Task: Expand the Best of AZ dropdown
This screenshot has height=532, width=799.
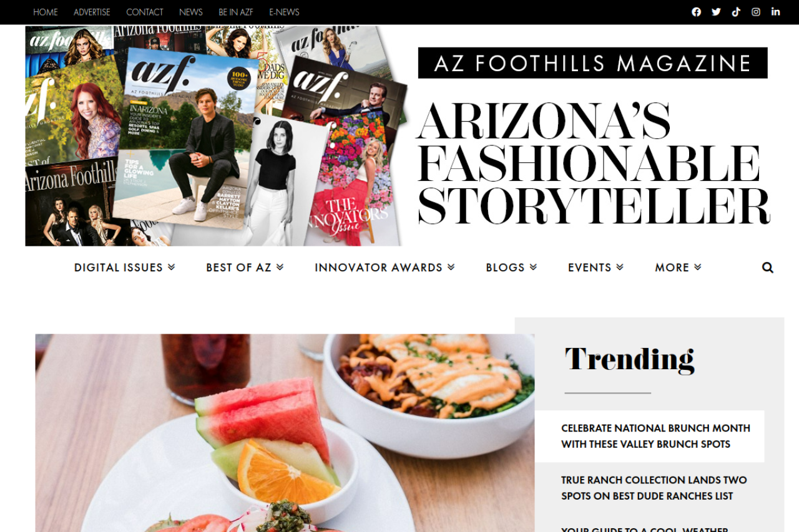Action: point(245,268)
